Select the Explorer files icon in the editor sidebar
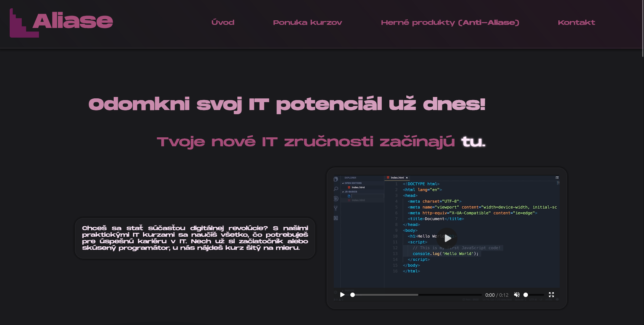The image size is (644, 325). (x=336, y=179)
